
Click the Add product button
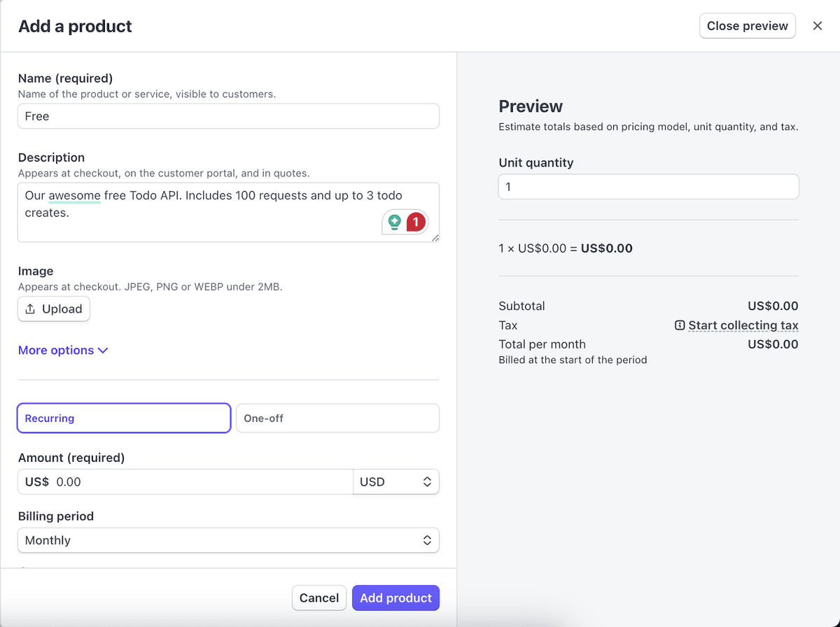click(x=395, y=598)
